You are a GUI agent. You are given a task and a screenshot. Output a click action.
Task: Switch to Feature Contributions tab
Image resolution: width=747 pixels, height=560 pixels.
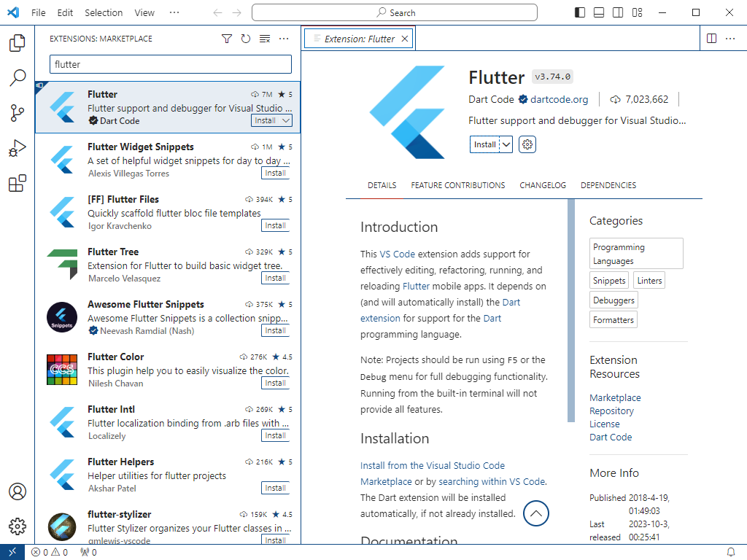click(458, 185)
